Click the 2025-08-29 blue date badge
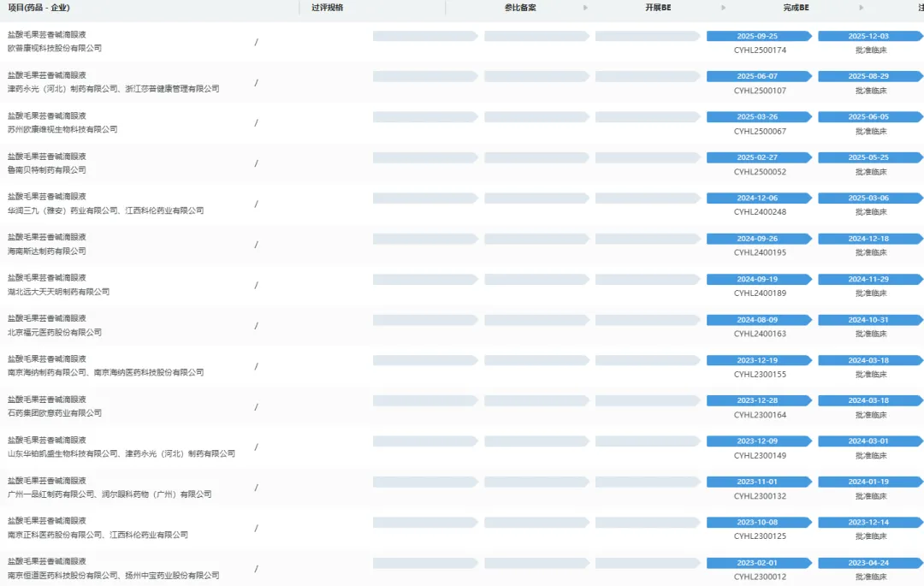This screenshot has height=586, width=924. click(x=868, y=77)
